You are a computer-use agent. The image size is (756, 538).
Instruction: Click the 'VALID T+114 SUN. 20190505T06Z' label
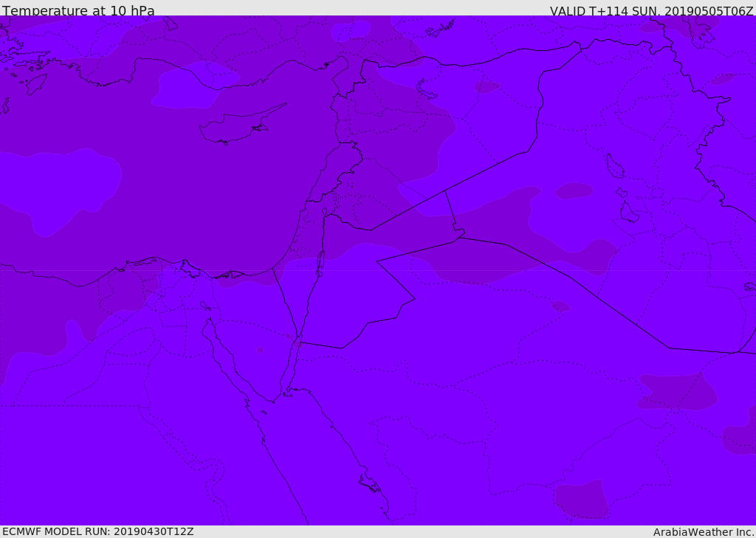[x=651, y=10]
